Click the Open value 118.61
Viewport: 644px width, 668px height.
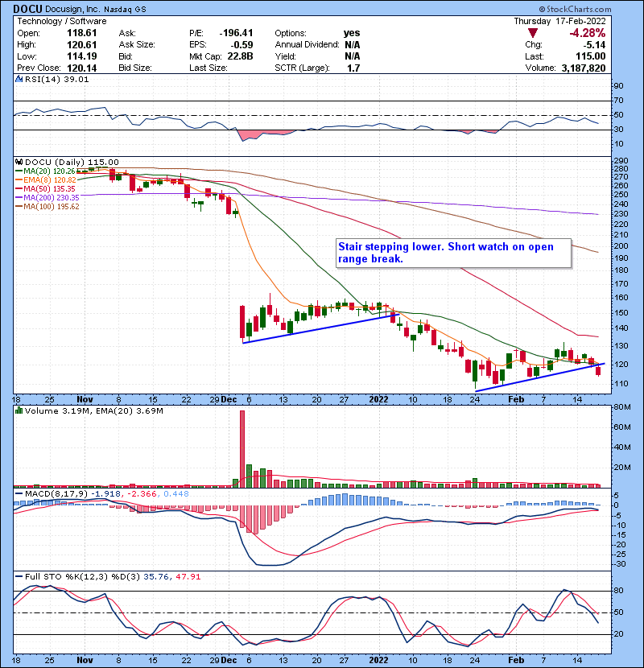click(x=82, y=33)
